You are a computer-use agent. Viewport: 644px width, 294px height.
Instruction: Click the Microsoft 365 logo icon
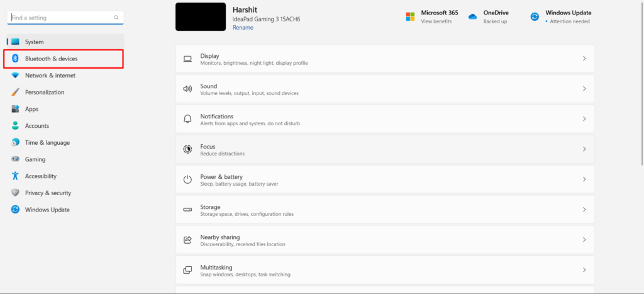point(410,16)
